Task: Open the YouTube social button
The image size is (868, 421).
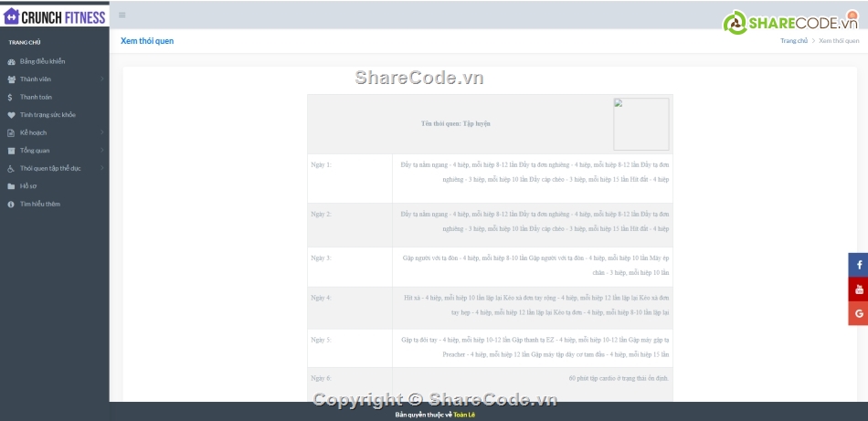Action: 858,289
